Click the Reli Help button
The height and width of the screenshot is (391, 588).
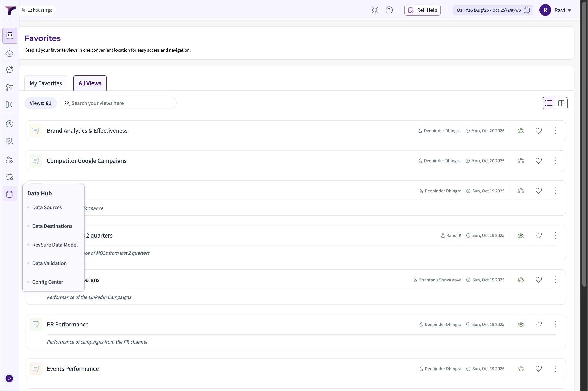(x=422, y=10)
